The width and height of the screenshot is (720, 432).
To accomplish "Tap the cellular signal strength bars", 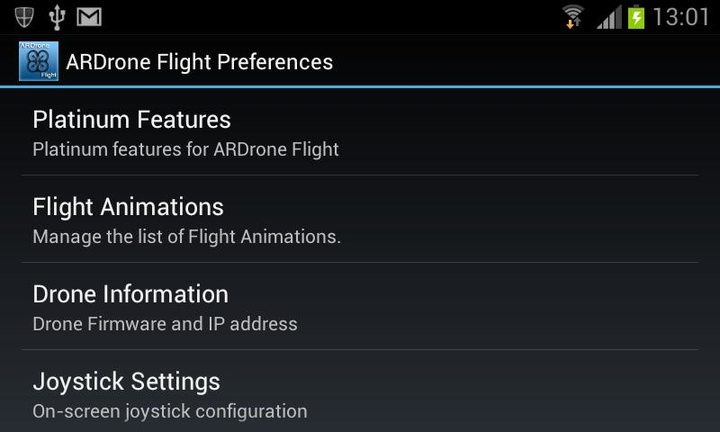I will [x=609, y=17].
